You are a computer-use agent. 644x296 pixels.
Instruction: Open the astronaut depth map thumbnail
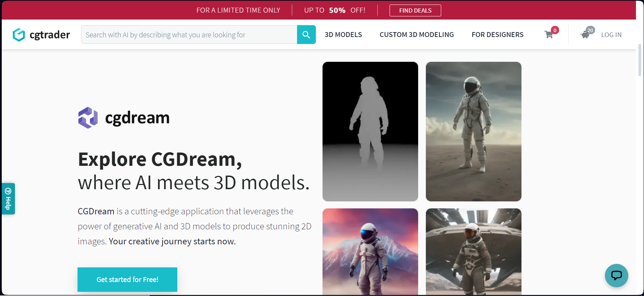(x=370, y=132)
